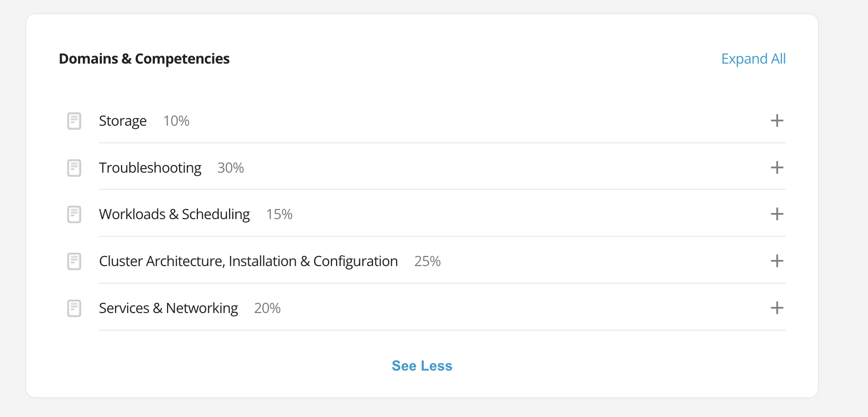868x417 pixels.
Task: Click the document icon beside Services & Networking
Action: (x=74, y=308)
